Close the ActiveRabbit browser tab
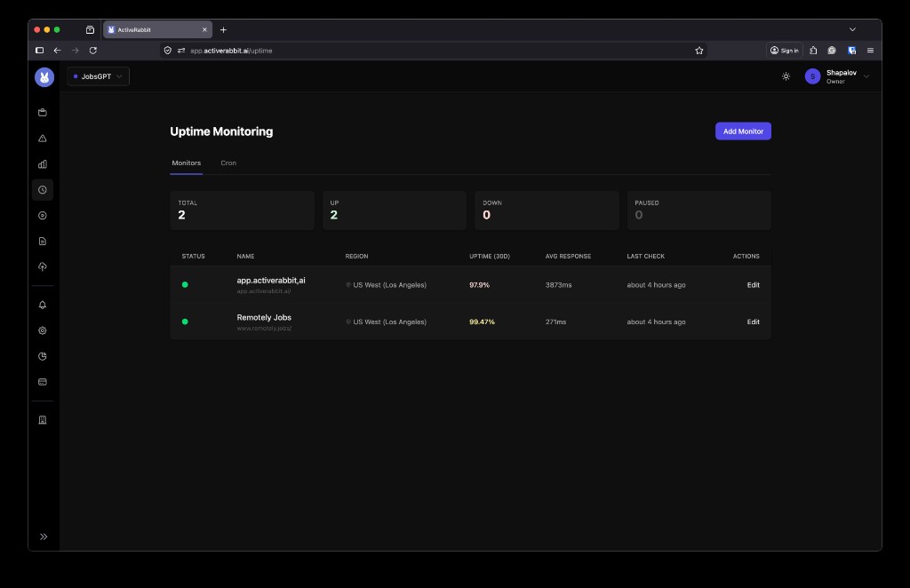Screen dimensions: 910x588 click(x=204, y=29)
